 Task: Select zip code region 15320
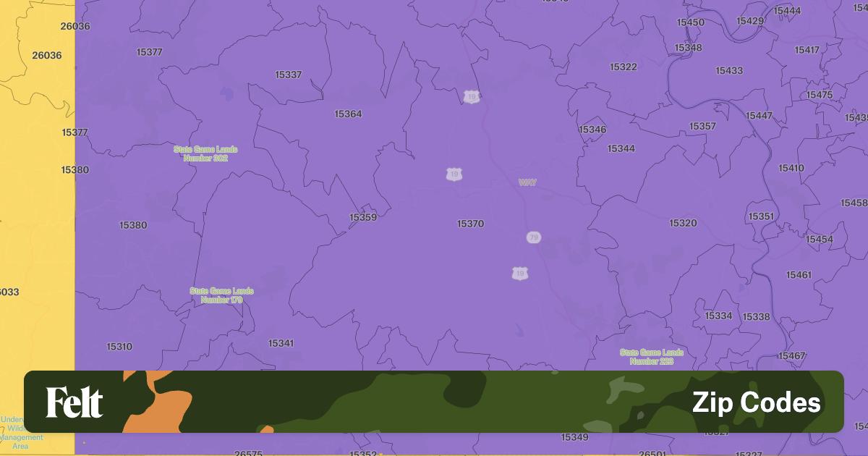point(683,224)
